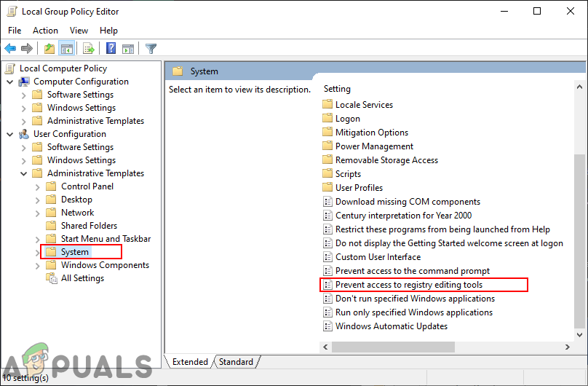Image resolution: width=588 pixels, height=386 pixels.
Task: Switch to the Extended tab
Action: tap(190, 362)
